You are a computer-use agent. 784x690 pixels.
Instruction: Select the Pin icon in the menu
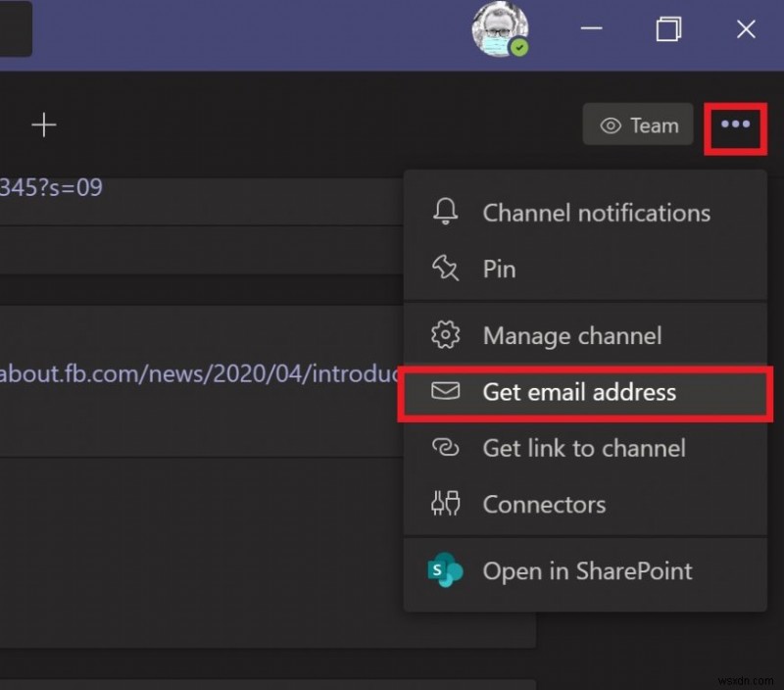[x=446, y=268]
